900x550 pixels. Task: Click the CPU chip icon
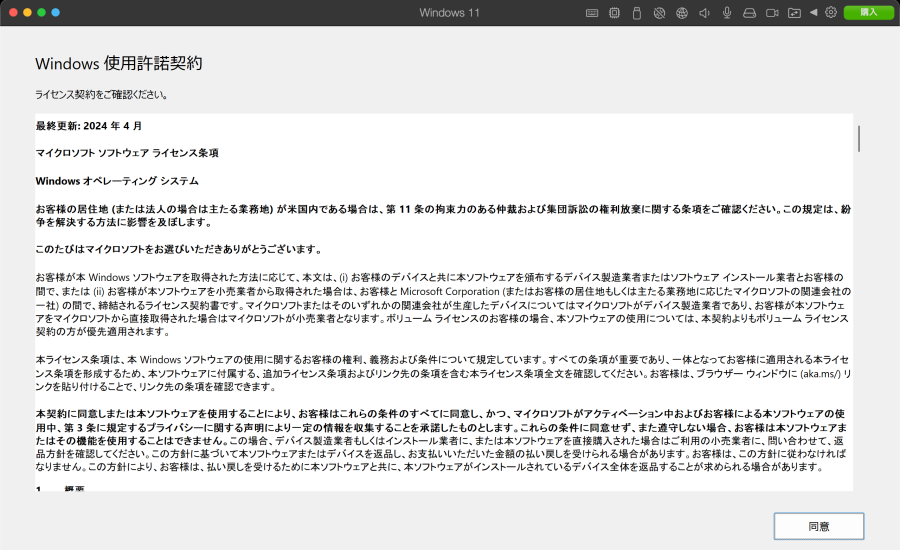[x=614, y=13]
